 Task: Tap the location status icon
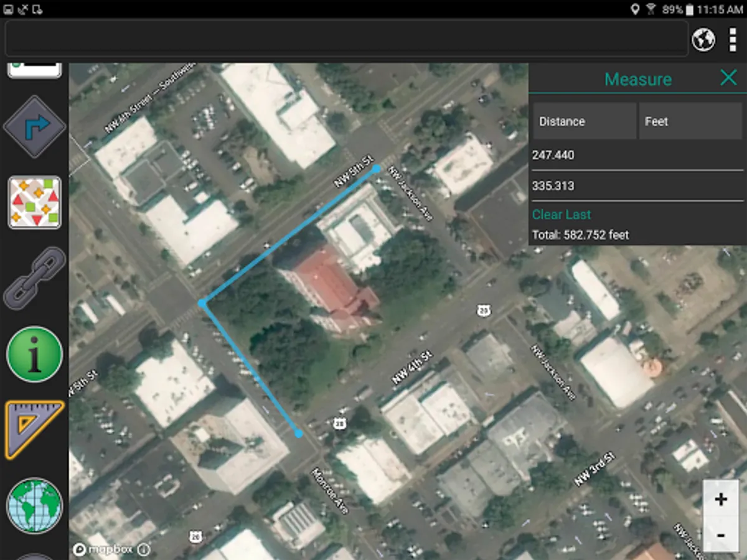pos(635,9)
